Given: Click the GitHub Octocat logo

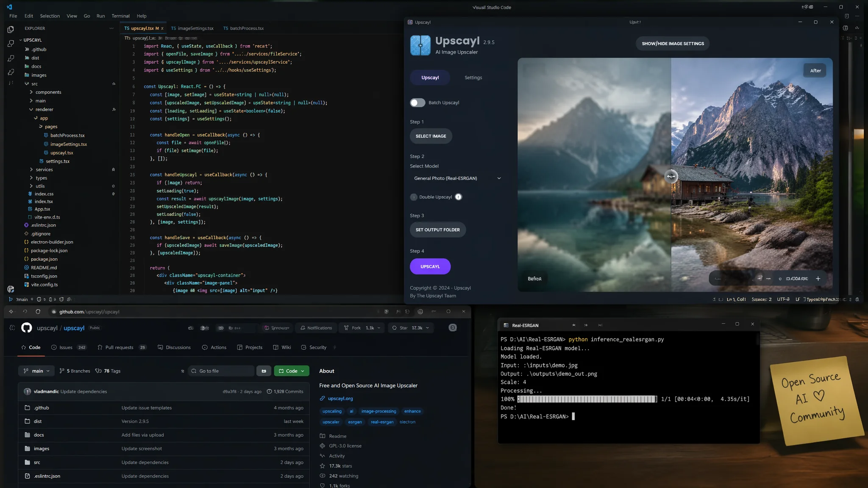Looking at the screenshot, I should pyautogui.click(x=27, y=328).
